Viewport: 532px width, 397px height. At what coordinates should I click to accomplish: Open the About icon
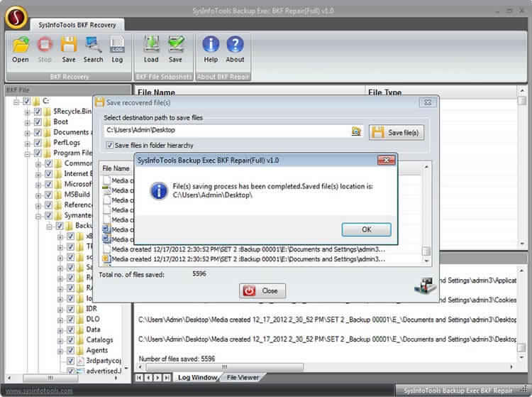tap(235, 45)
